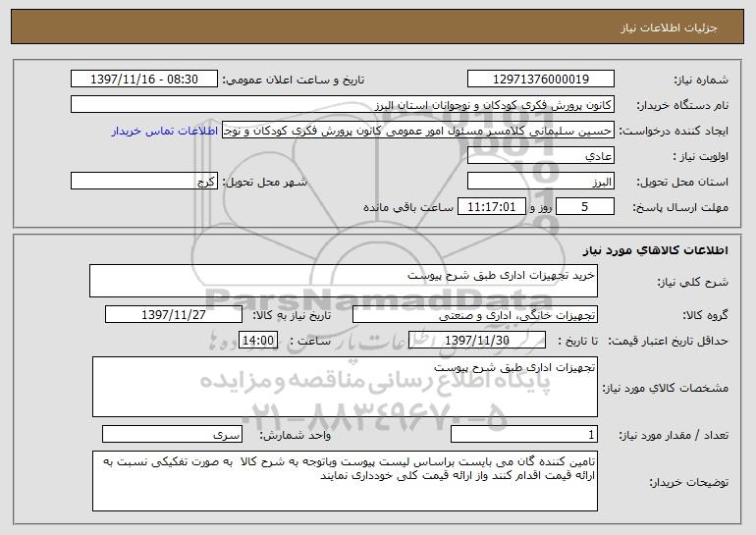The width and height of the screenshot is (756, 535).
Task: Click the label شهر محل تحویل
Action: pos(264,182)
